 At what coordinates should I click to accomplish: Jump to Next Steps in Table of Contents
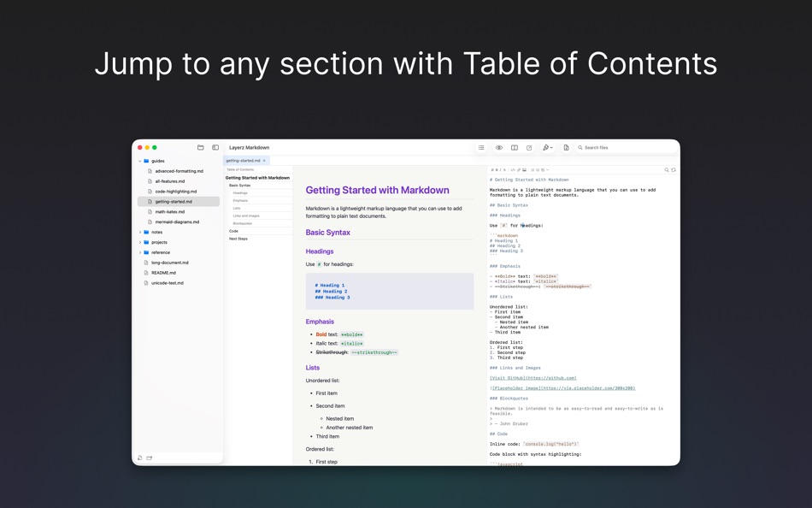click(x=238, y=239)
